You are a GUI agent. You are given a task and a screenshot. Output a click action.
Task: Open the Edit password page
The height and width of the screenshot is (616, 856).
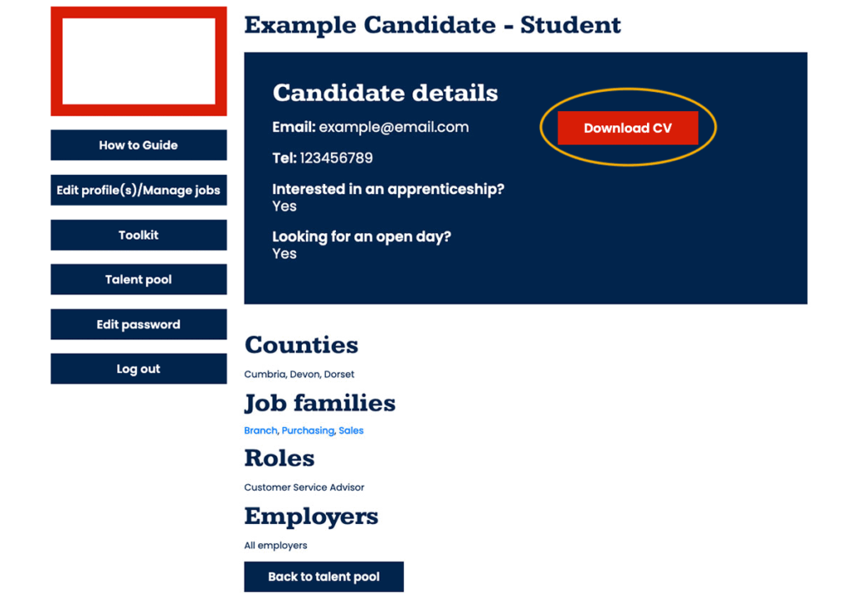pyautogui.click(x=139, y=325)
